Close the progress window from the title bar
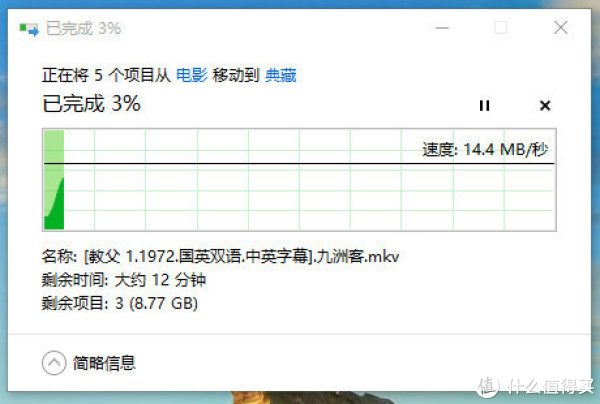Screen dimensions: 600x404 click(x=561, y=28)
